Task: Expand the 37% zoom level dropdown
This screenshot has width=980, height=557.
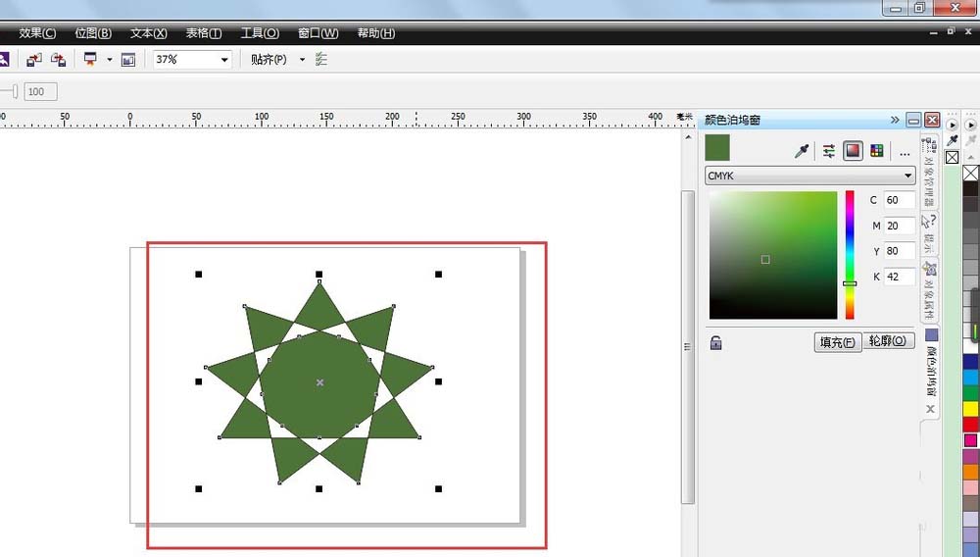Action: 224,60
